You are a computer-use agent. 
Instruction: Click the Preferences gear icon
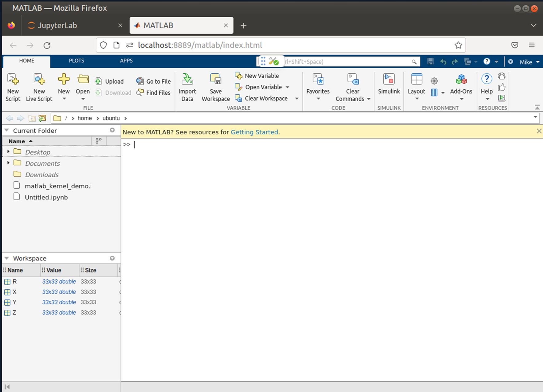(x=434, y=81)
